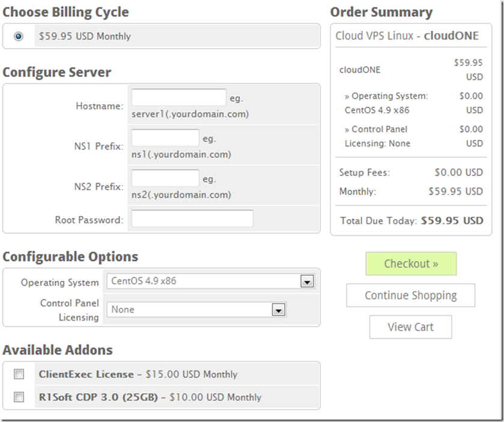The width and height of the screenshot is (504, 422).
Task: Expand the Control Panel Licensing dropdown
Action: point(196,310)
